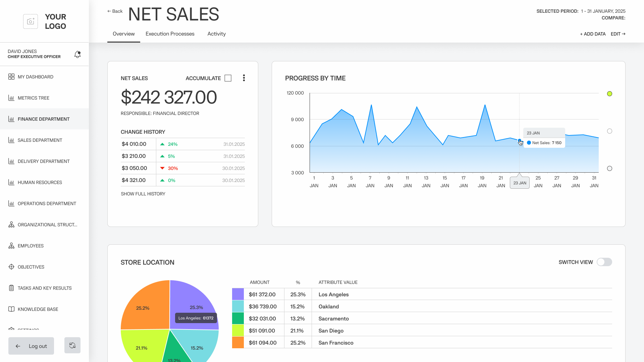This screenshot has height=362, width=644.
Task: Open the Objectives section
Action: tap(31, 267)
